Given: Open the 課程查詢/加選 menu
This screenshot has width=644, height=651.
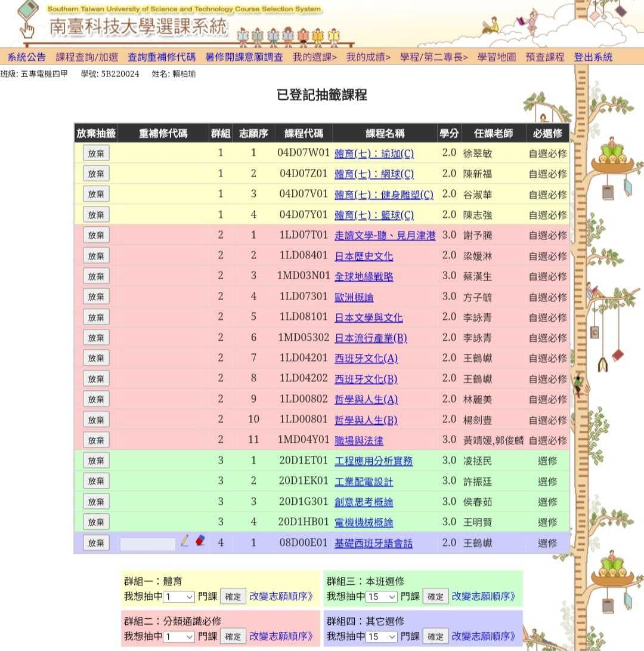Looking at the screenshot, I should (x=86, y=57).
